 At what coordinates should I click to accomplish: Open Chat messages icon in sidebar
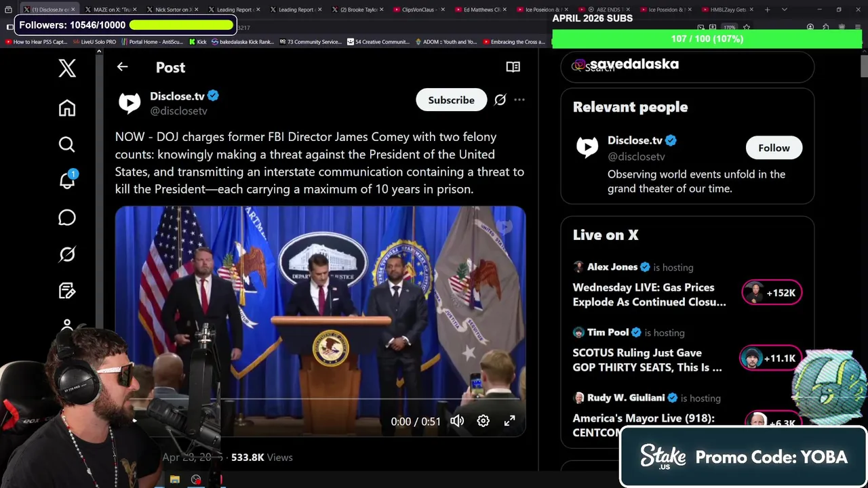tap(66, 218)
